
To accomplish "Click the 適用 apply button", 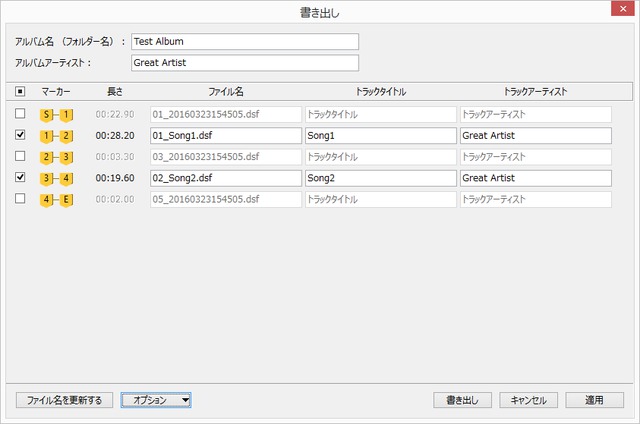I will 594,400.
